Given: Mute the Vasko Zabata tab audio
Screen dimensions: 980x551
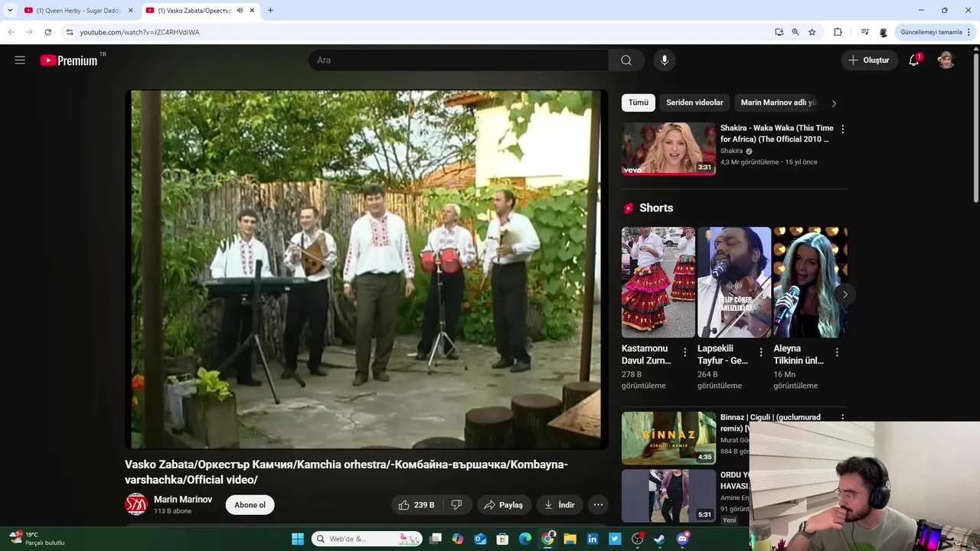Looking at the screenshot, I should tap(240, 10).
